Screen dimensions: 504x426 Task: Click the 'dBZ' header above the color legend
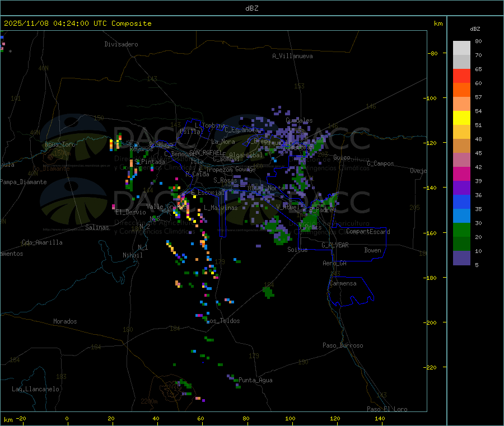pyautogui.click(x=475, y=29)
